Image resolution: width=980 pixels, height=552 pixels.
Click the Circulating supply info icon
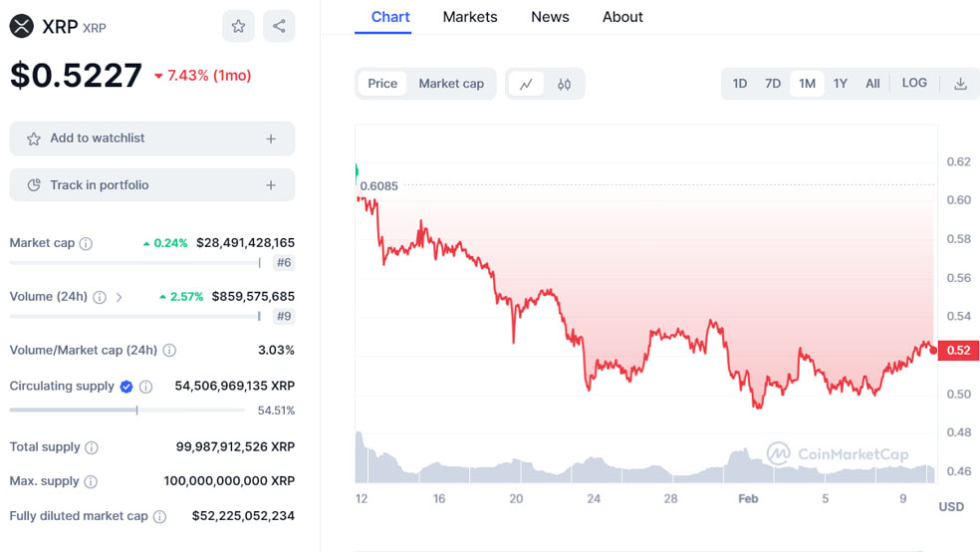point(145,387)
